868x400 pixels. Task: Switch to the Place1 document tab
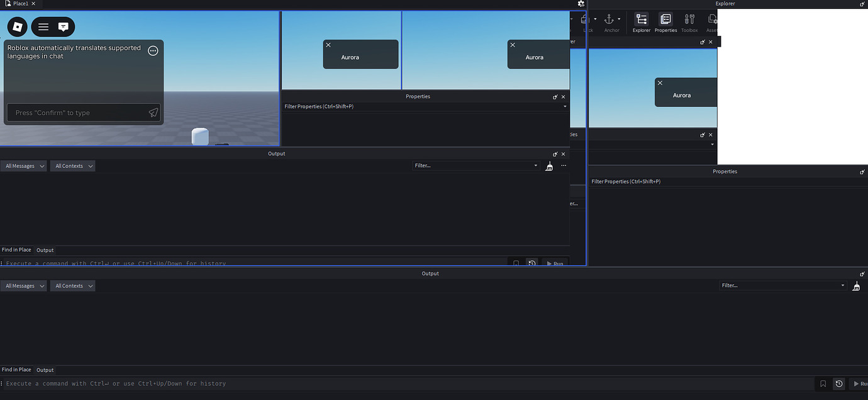20,4
